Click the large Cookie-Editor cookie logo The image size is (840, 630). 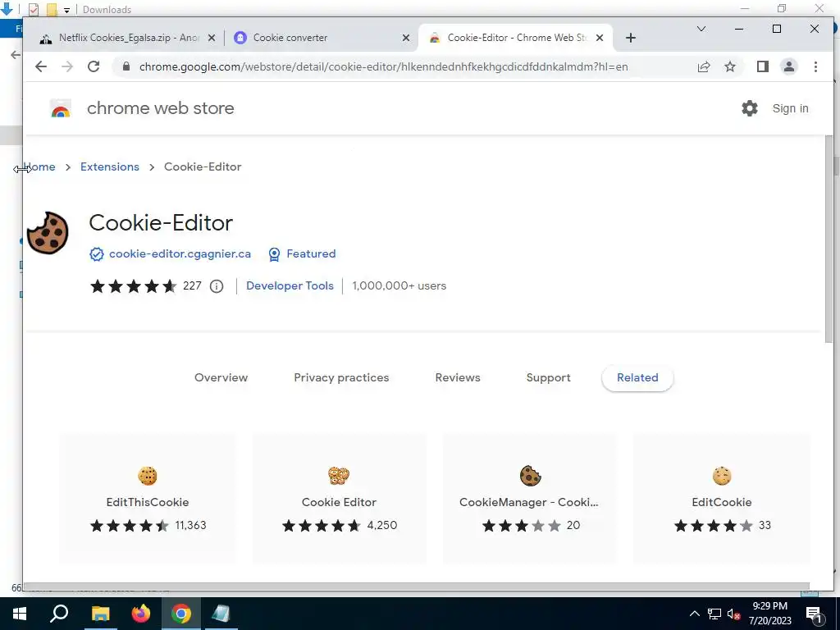click(48, 232)
